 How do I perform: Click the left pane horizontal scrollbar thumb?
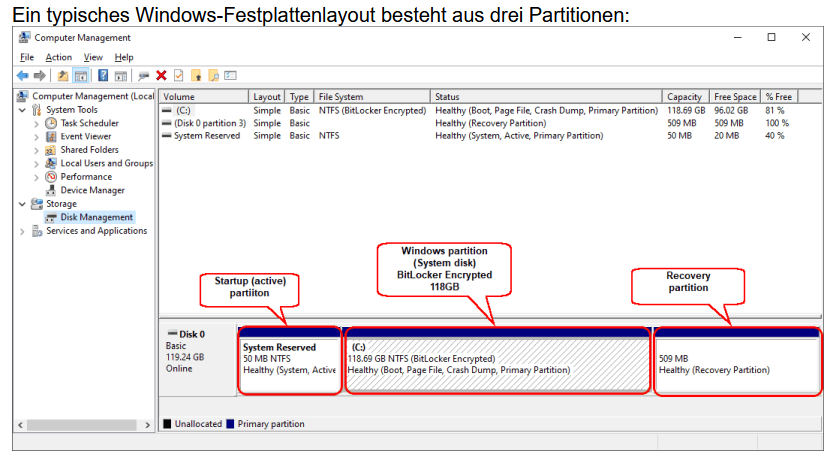point(82,425)
